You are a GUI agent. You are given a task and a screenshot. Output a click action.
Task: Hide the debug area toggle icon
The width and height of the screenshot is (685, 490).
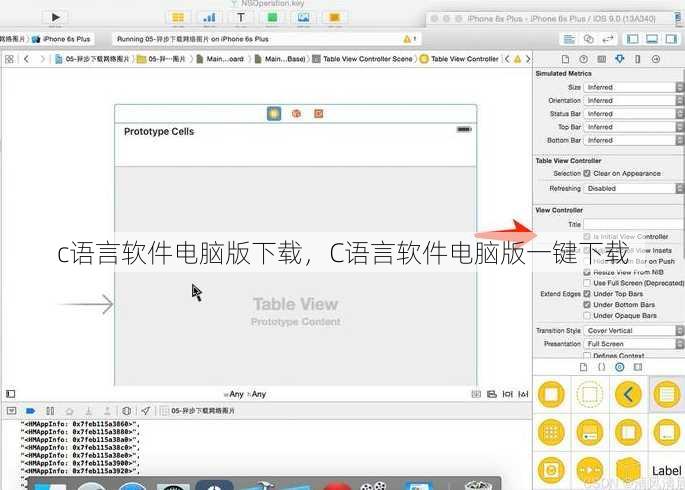[11, 411]
